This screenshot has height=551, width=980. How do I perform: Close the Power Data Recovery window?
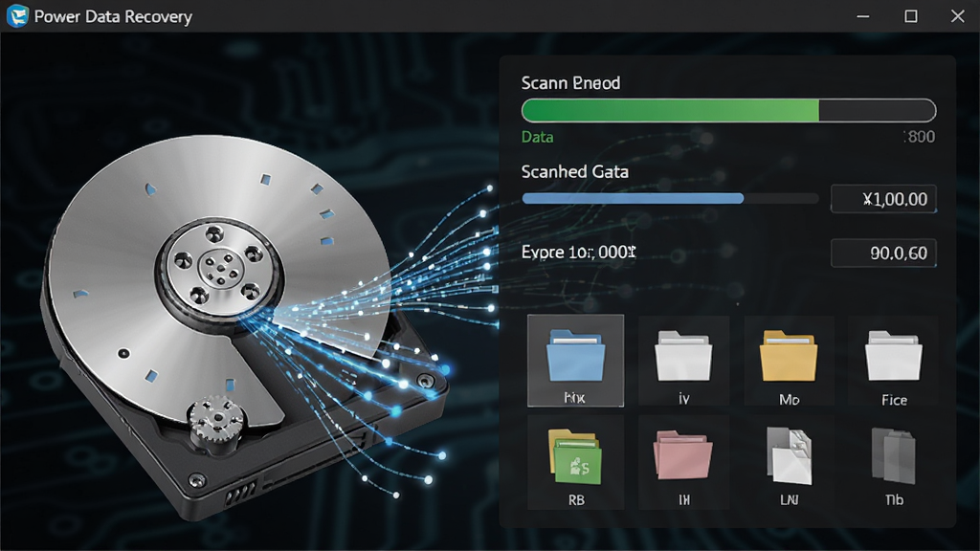point(957,16)
